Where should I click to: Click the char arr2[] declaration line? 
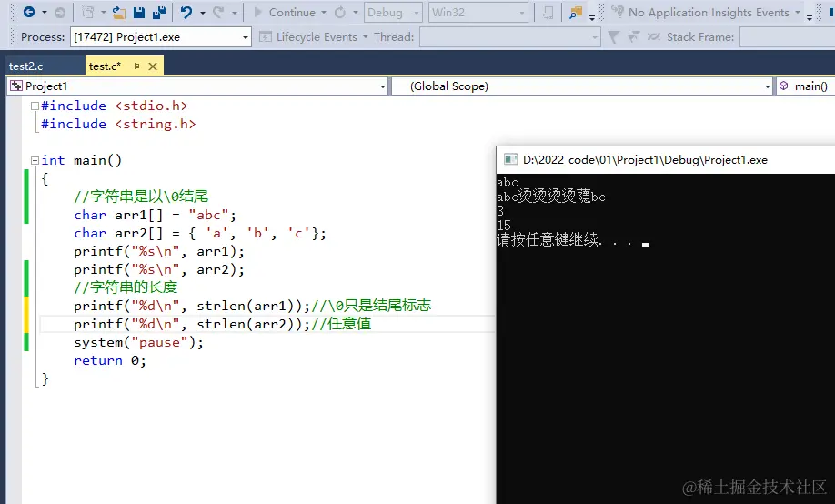click(x=200, y=234)
